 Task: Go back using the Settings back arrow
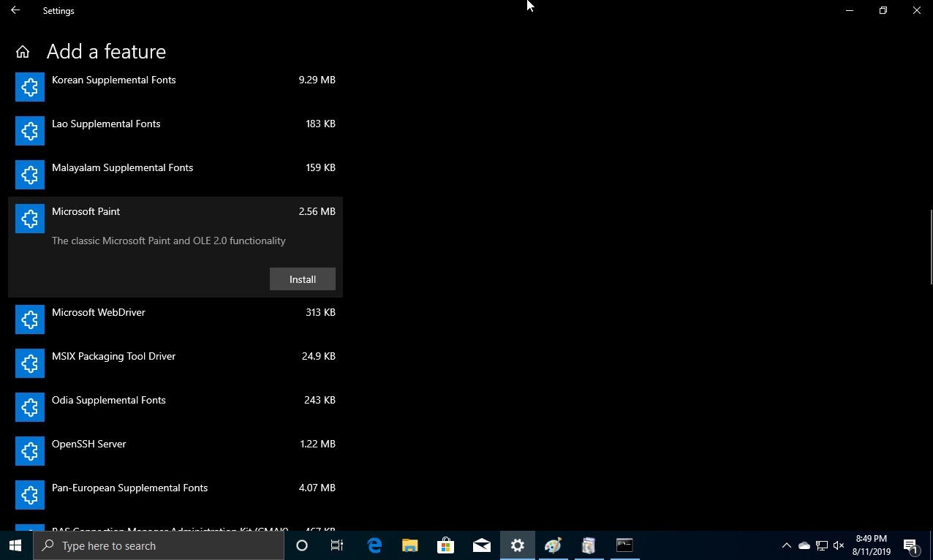(x=15, y=10)
